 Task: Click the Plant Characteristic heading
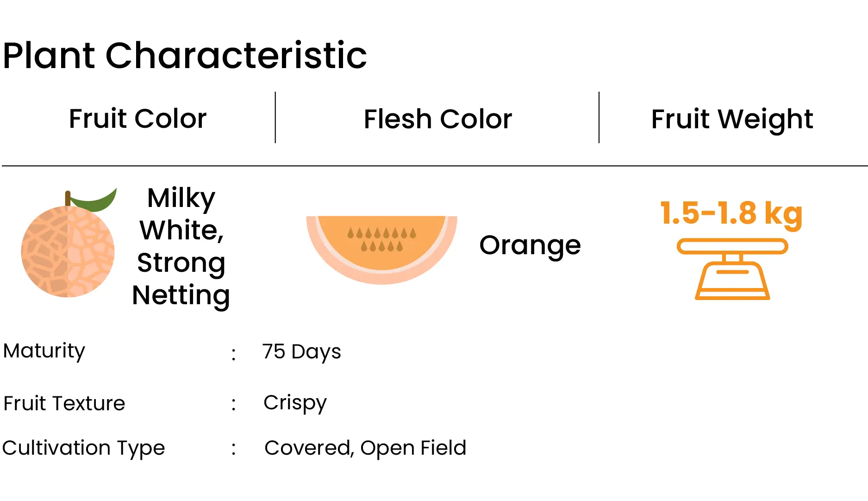(185, 56)
